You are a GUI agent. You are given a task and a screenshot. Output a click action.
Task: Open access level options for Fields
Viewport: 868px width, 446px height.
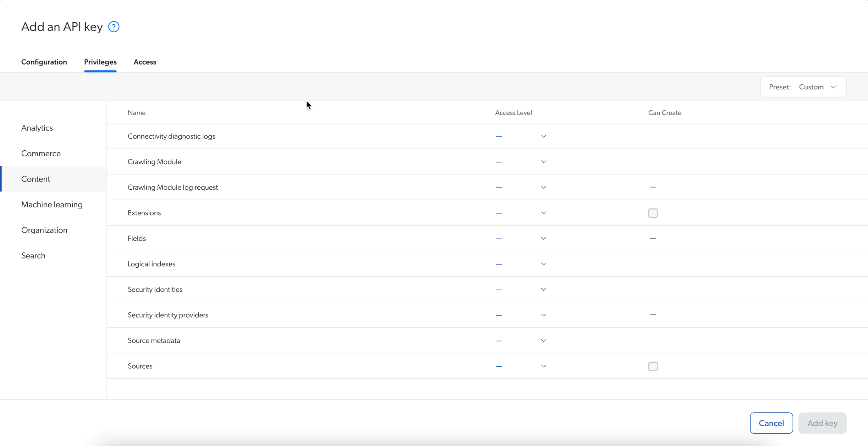click(x=543, y=238)
